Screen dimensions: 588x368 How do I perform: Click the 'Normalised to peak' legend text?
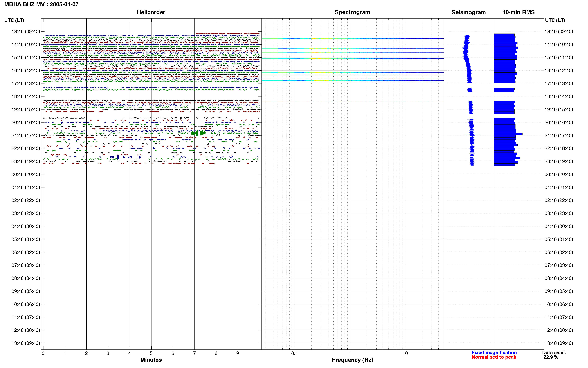pos(494,357)
